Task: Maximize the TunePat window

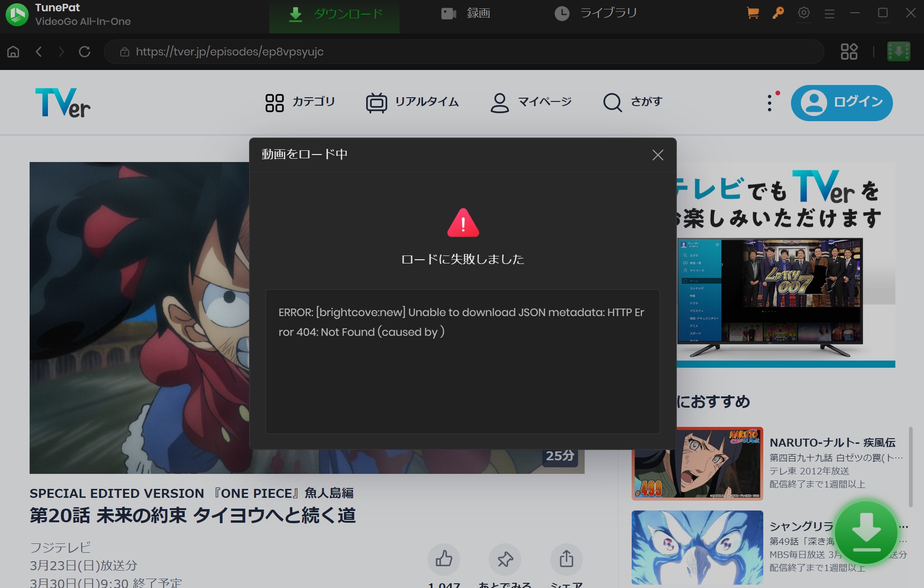Action: point(883,13)
